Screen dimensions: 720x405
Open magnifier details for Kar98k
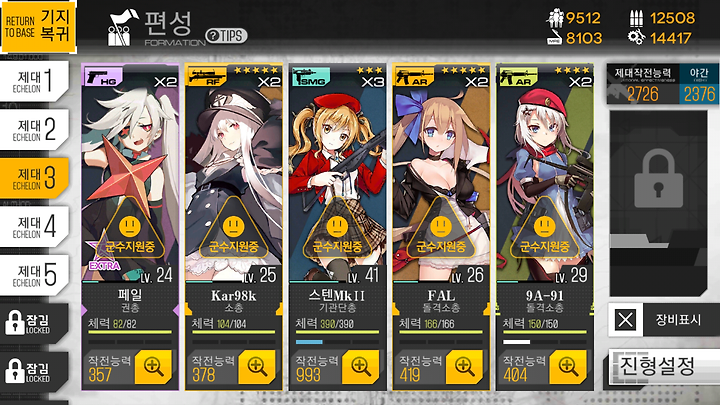click(x=257, y=366)
